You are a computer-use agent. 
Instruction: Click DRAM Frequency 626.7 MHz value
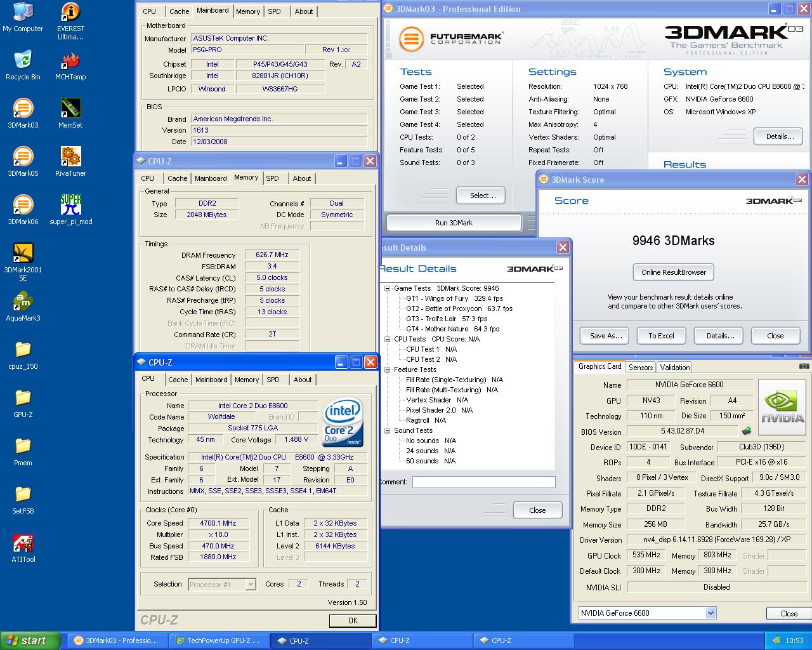click(272, 255)
